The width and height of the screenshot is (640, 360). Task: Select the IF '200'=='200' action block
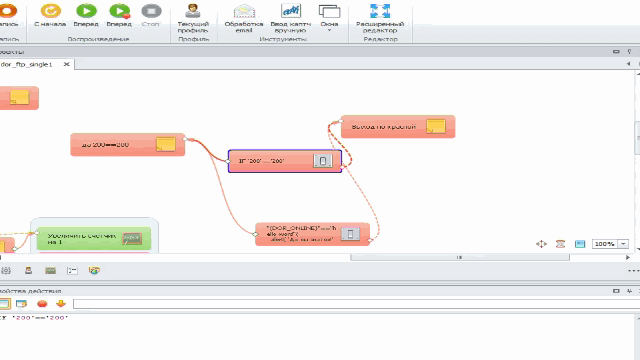[x=285, y=161]
